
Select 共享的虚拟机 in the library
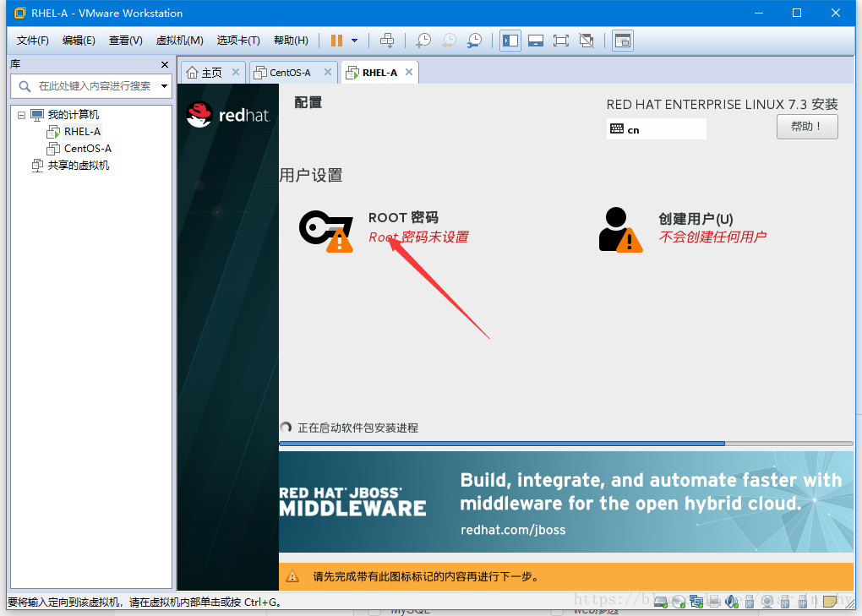pyautogui.click(x=78, y=166)
